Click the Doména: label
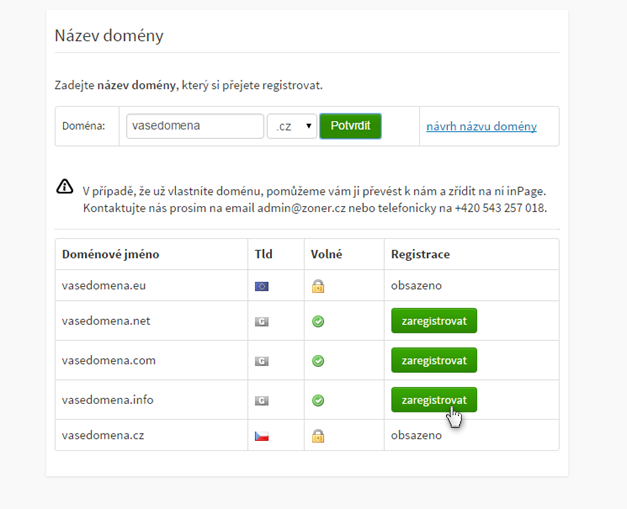This screenshot has height=509, width=627. [x=84, y=126]
